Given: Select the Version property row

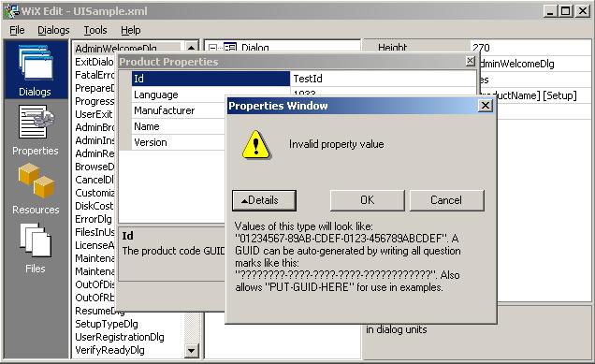Looking at the screenshot, I should (x=179, y=142).
